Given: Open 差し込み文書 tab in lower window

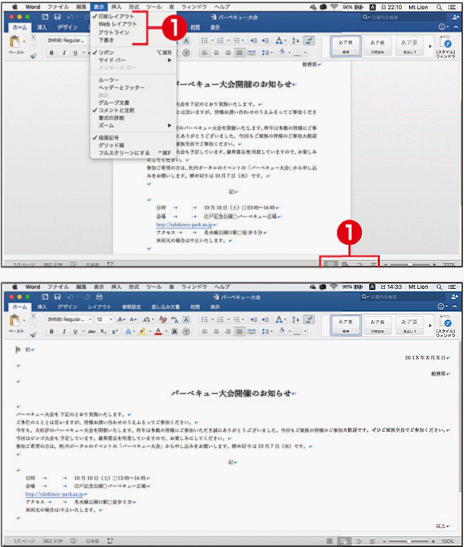Looking at the screenshot, I should 165,307.
